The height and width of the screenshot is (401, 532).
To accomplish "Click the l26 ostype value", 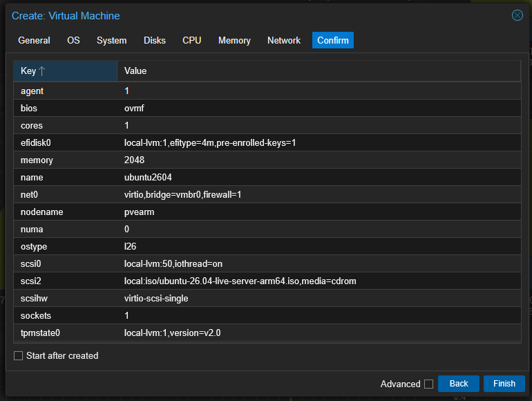I will click(130, 246).
